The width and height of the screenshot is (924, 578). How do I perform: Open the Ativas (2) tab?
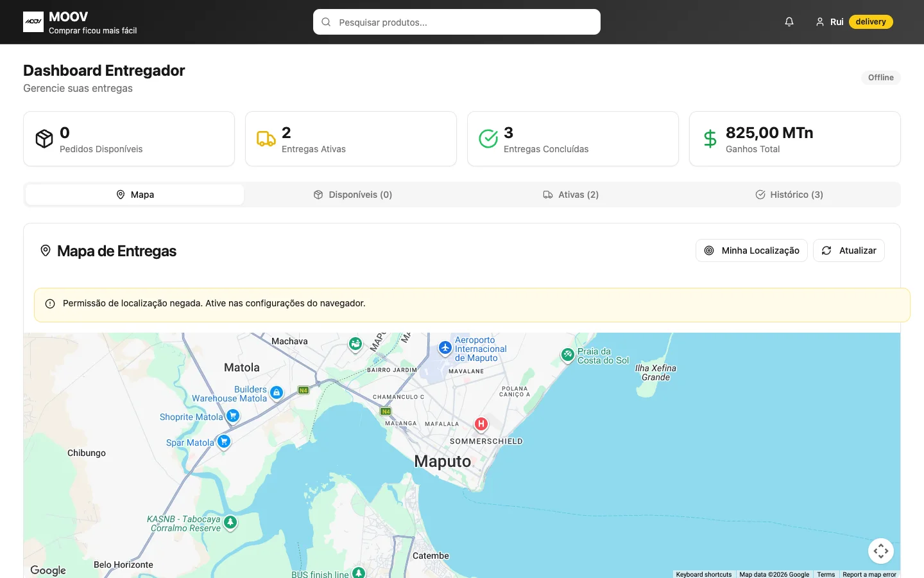[571, 195]
